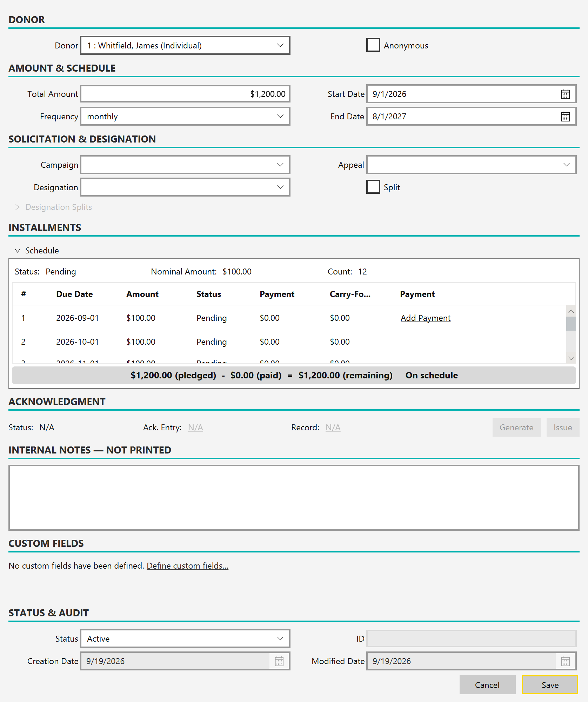Open the Donor dropdown
The width and height of the screenshot is (588, 702).
[x=185, y=45]
